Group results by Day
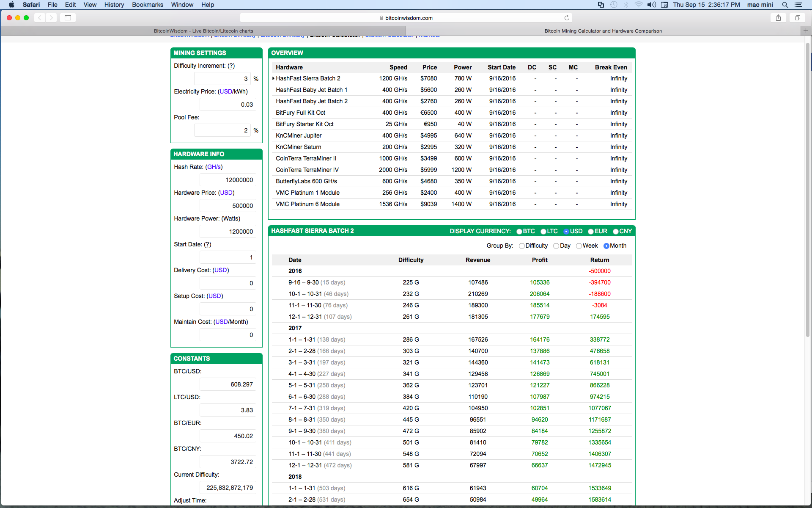This screenshot has height=508, width=812. click(556, 246)
